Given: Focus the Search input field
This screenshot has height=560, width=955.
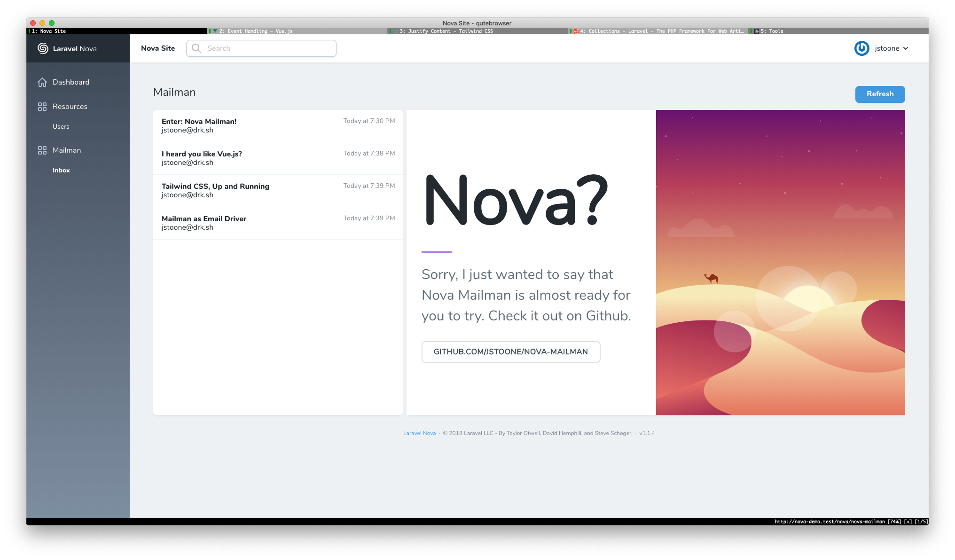Looking at the screenshot, I should coord(268,48).
